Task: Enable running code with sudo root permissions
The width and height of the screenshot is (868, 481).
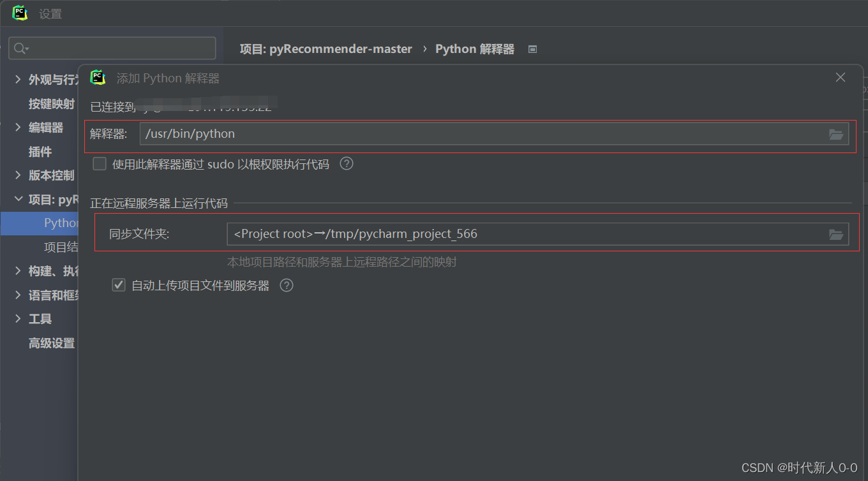Action: (x=100, y=163)
